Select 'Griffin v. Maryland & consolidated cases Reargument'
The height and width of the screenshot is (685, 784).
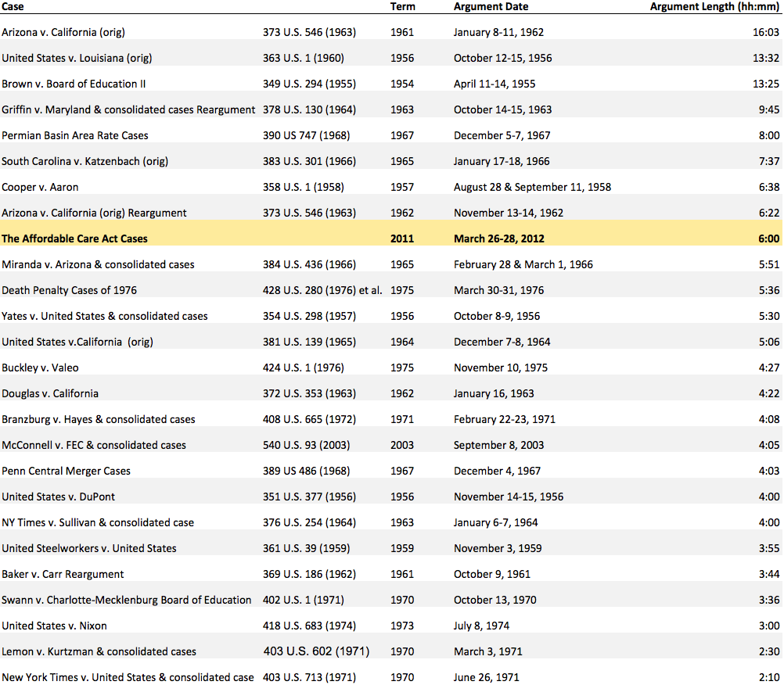pyautogui.click(x=128, y=110)
